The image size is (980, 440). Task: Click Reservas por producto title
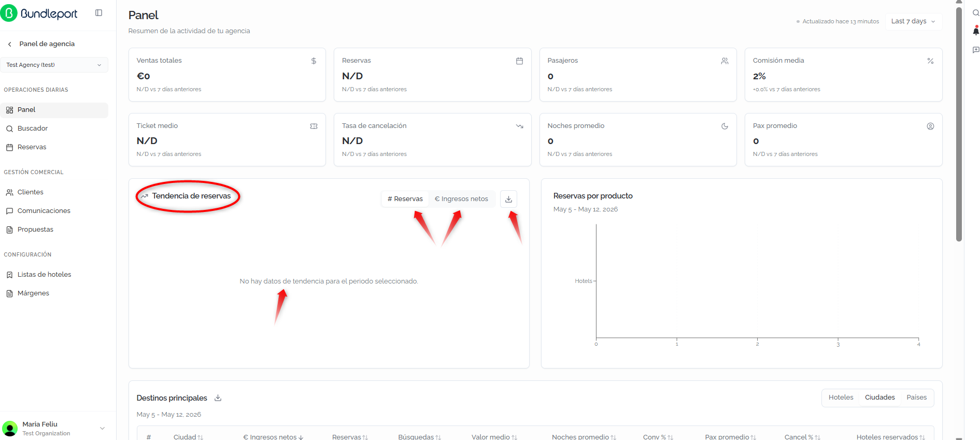coord(593,196)
